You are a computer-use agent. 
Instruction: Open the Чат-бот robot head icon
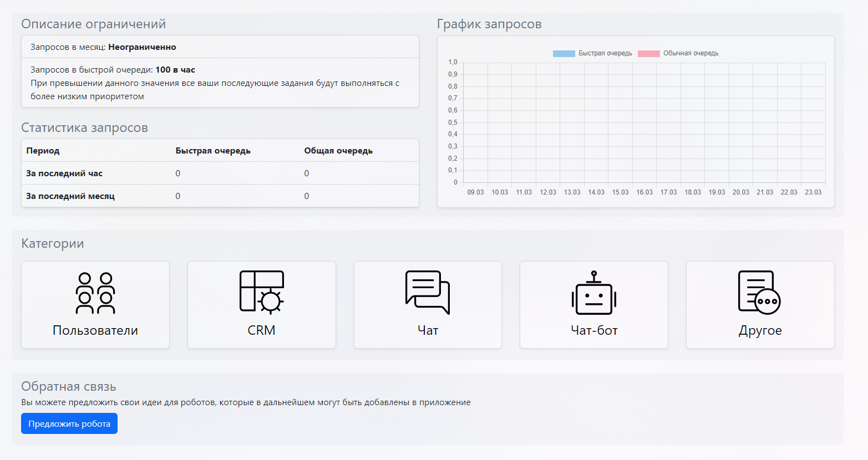[x=593, y=293]
